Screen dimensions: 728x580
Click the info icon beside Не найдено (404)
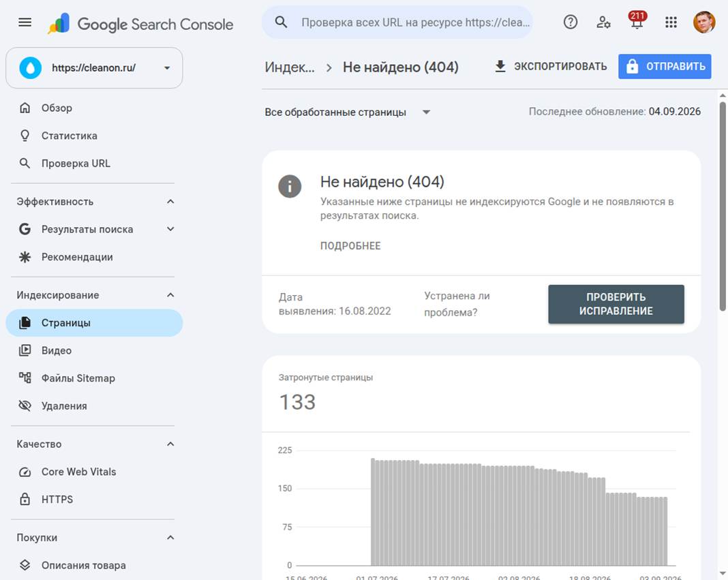point(290,186)
